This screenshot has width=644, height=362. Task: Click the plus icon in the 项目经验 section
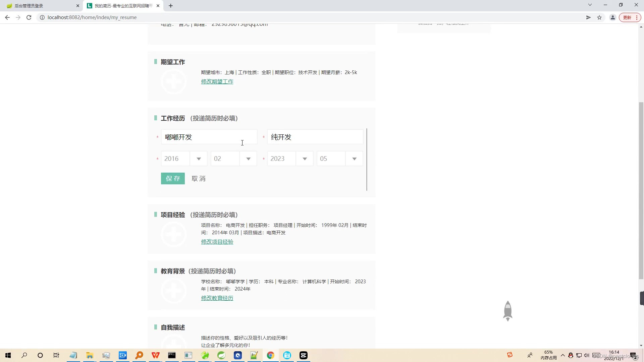coord(174,234)
